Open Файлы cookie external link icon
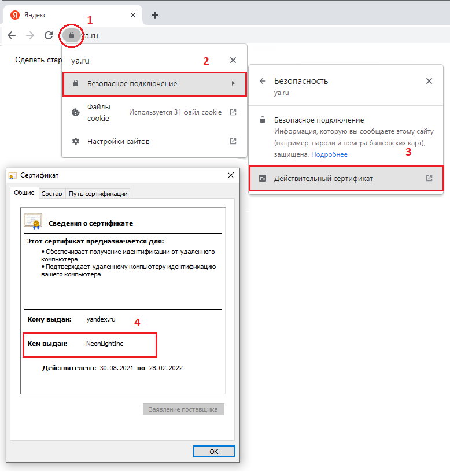The width and height of the screenshot is (450, 476). [233, 112]
